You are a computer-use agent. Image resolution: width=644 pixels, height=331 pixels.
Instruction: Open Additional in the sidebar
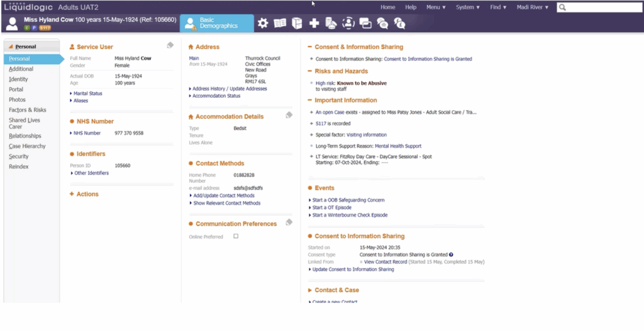click(x=21, y=69)
